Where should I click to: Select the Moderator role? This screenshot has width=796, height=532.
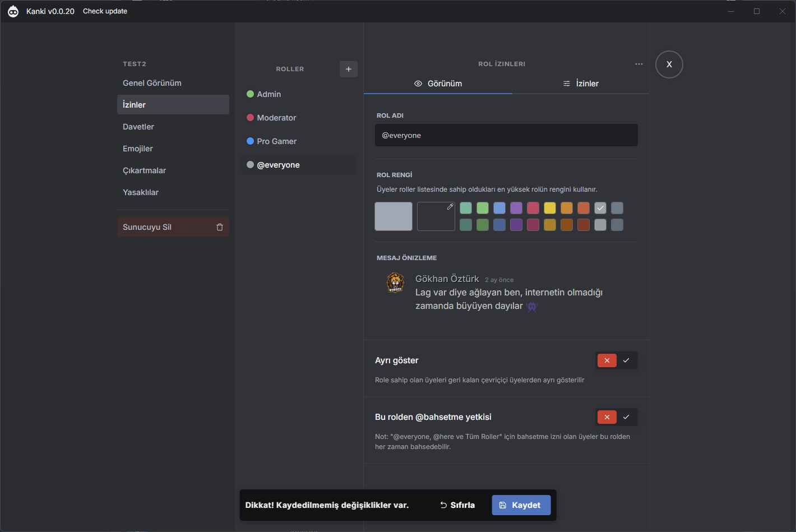[276, 118]
